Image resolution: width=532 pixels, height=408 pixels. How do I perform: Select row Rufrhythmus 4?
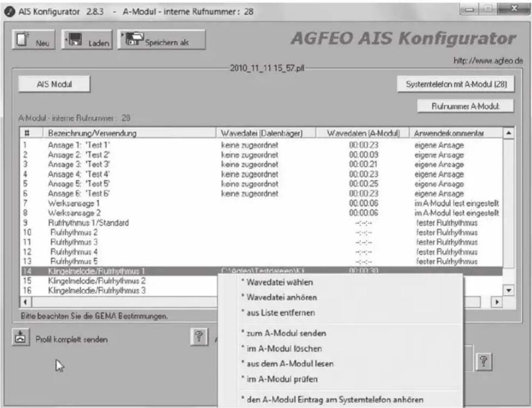point(262,252)
